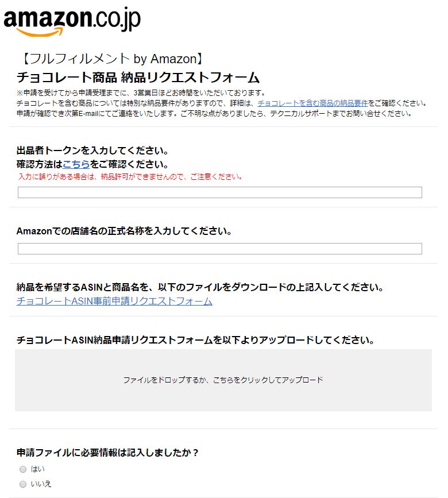The width and height of the screenshot is (448, 498).
Task: Focus the Amazon店舗名 input field
Action: [220, 249]
